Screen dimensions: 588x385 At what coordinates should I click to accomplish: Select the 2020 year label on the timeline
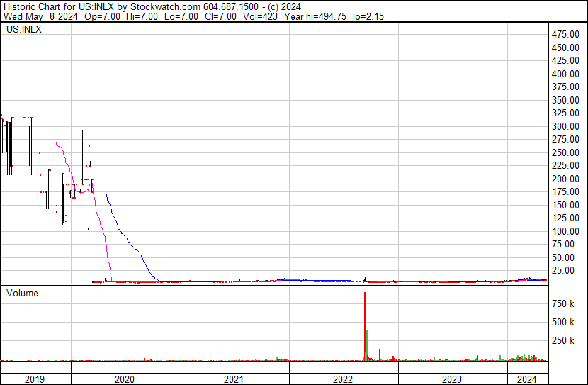(125, 379)
